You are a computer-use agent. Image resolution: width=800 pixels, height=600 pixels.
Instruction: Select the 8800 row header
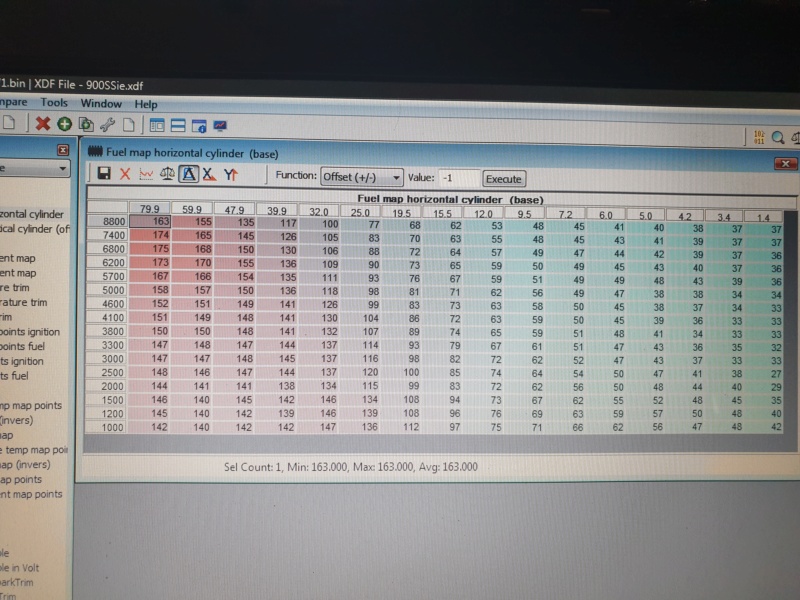coord(107,221)
